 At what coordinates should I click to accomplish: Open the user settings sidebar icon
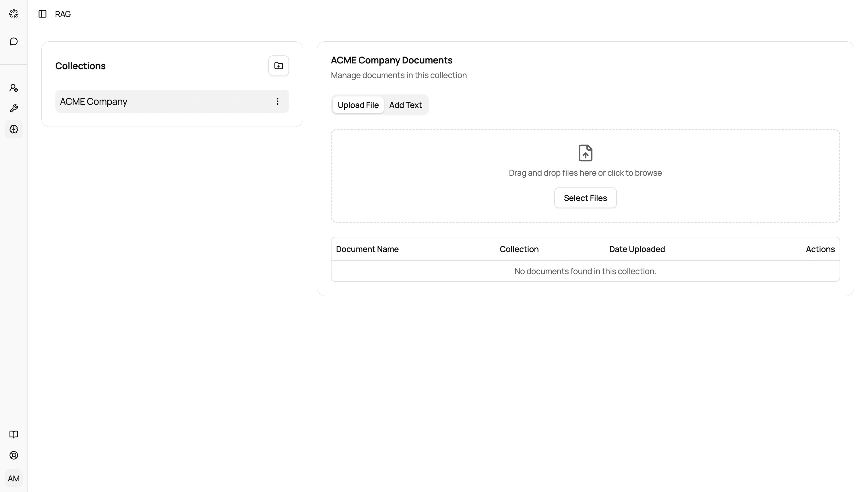[x=13, y=88]
